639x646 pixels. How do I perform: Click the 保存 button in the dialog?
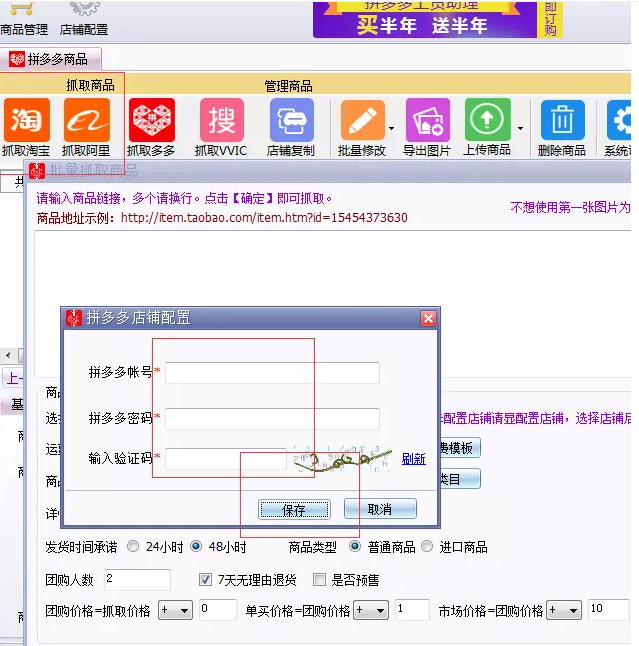click(x=294, y=510)
